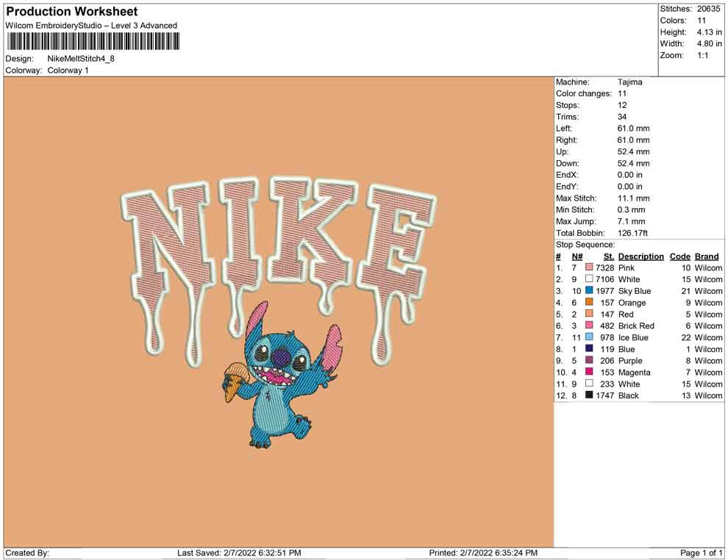The image size is (728, 560).
Task: Click the Color changes value 11
Action: (x=621, y=94)
